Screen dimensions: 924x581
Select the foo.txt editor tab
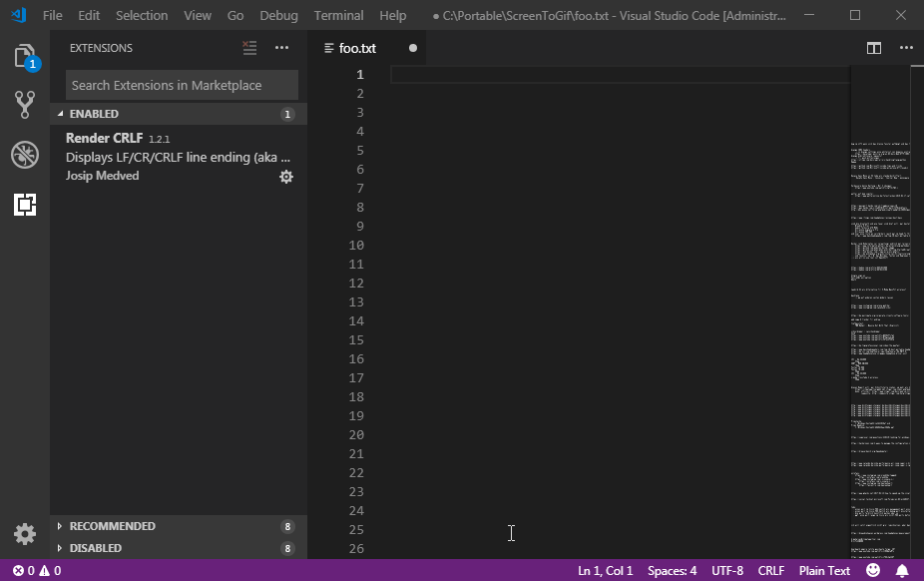click(359, 47)
